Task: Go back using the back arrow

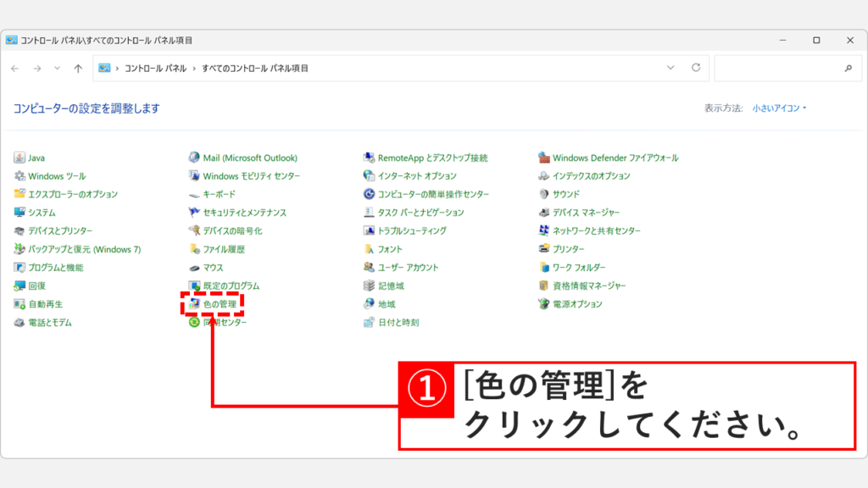Action: tap(15, 69)
